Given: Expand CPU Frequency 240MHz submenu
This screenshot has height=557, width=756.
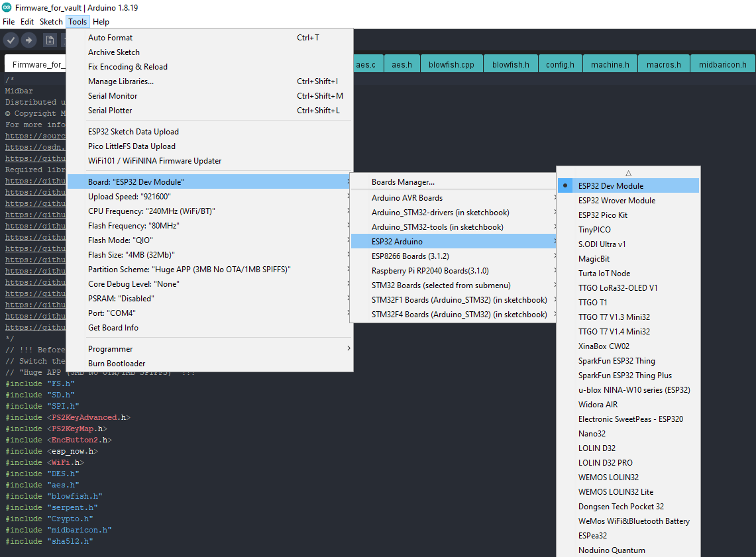Looking at the screenshot, I should tap(209, 211).
